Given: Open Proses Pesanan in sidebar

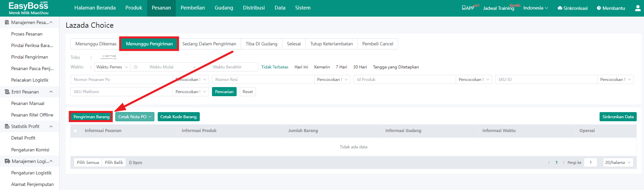Looking at the screenshot, I should [27, 34].
